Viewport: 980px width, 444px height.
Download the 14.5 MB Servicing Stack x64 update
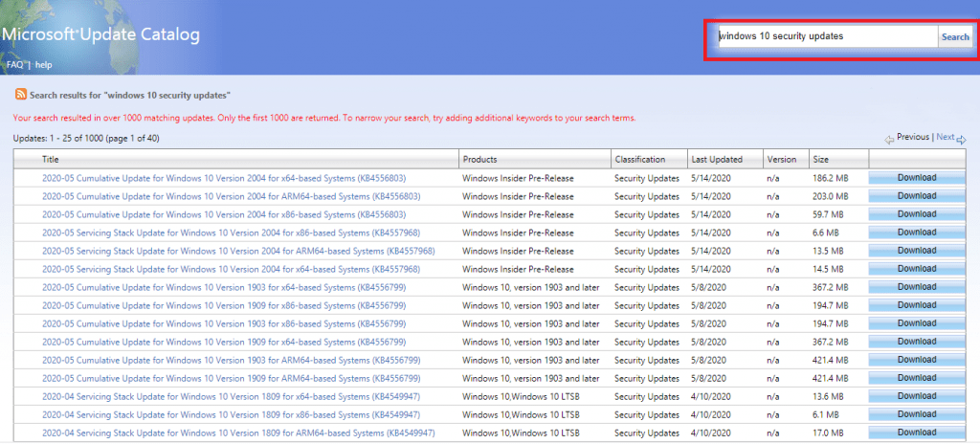click(x=917, y=268)
